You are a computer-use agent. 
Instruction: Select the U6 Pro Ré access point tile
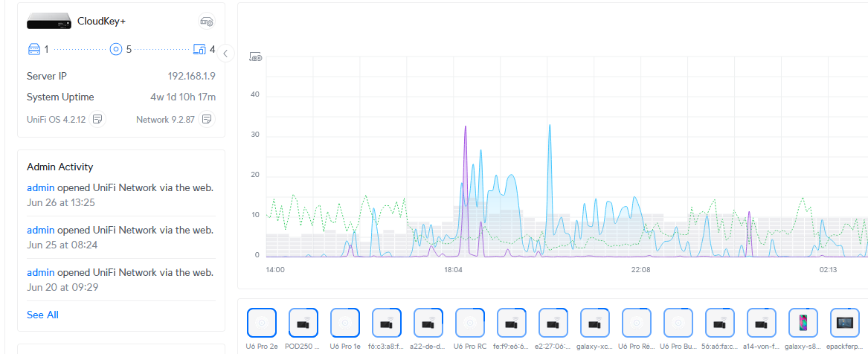point(637,323)
